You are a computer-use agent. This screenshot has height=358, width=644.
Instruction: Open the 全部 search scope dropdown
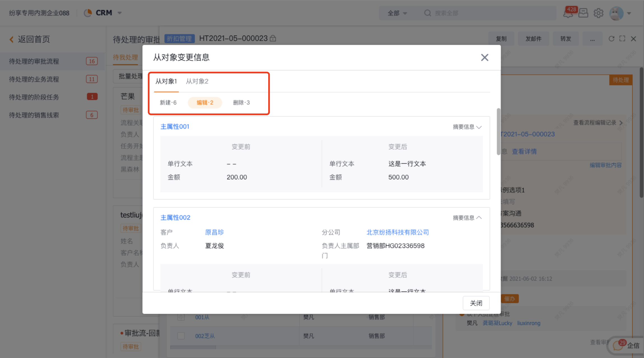pyautogui.click(x=397, y=13)
